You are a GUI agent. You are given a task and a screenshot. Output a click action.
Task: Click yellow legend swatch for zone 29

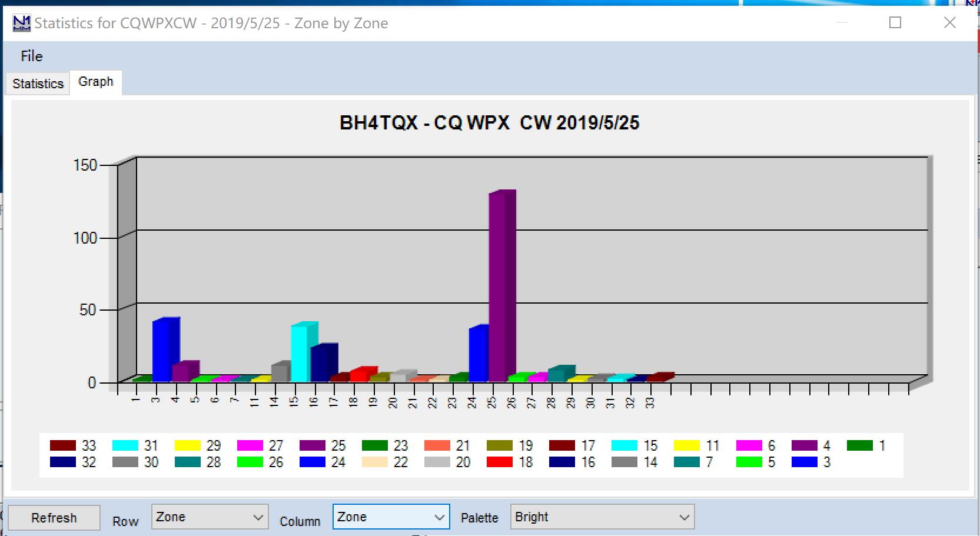click(188, 445)
